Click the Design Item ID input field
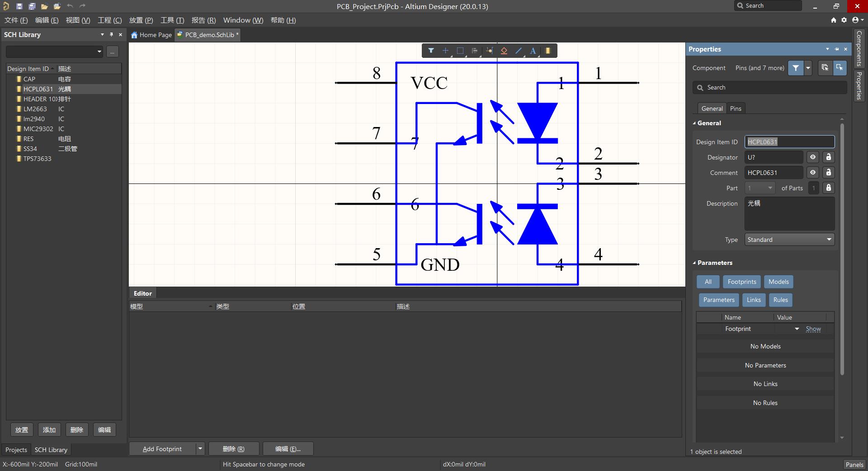The height and width of the screenshot is (471, 868). [789, 142]
